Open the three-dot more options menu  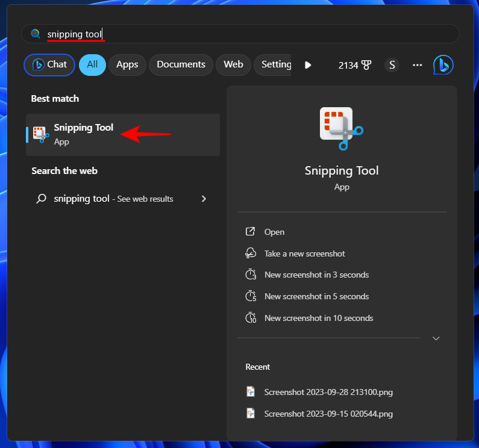(418, 65)
